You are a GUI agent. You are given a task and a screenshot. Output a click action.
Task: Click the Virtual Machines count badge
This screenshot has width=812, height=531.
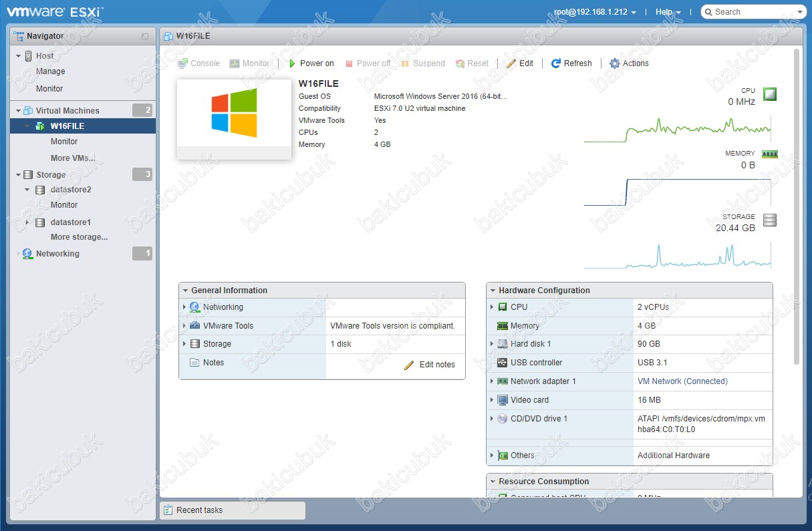pyautogui.click(x=142, y=110)
